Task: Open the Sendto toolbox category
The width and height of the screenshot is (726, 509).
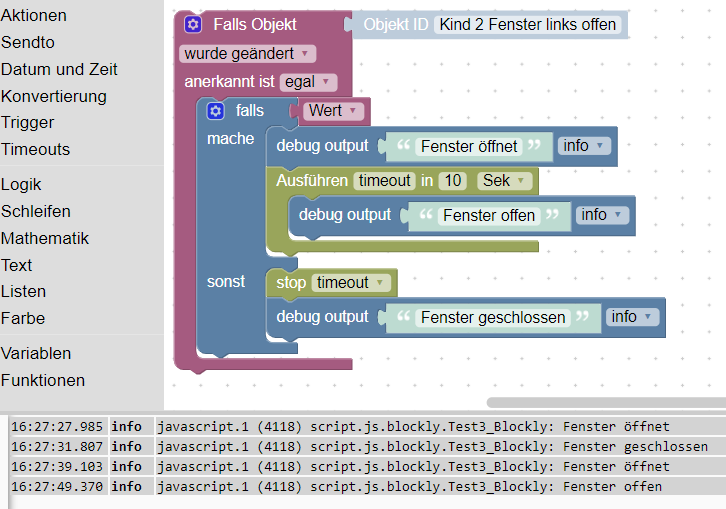Action: (28, 42)
